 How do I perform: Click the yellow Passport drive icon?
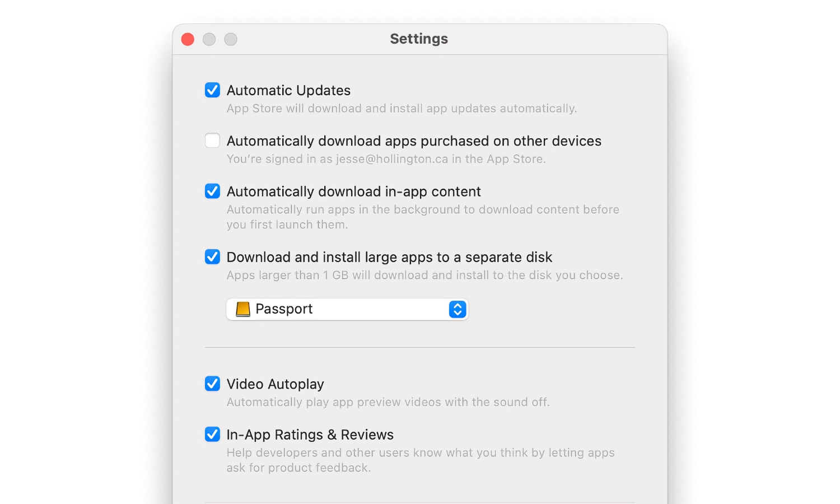point(243,309)
